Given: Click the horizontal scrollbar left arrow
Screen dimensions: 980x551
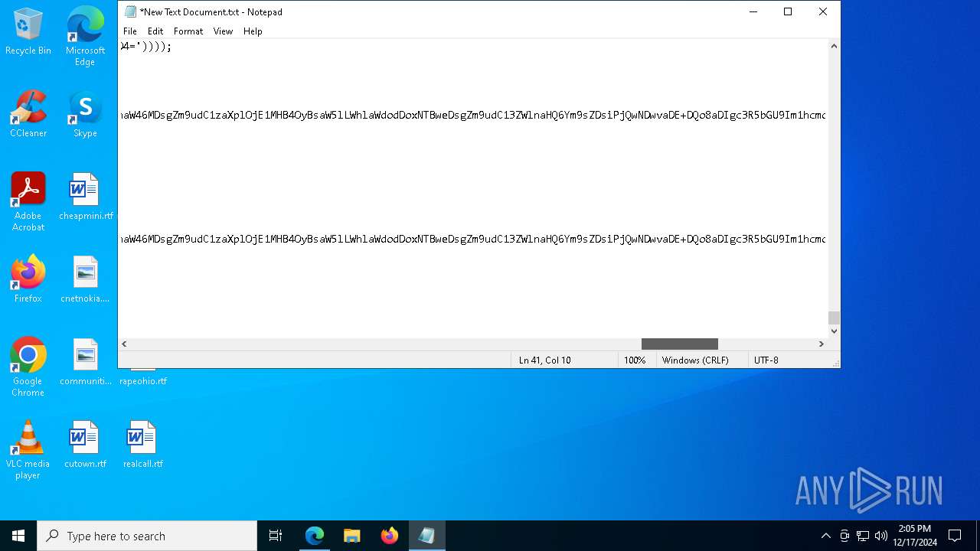Looking at the screenshot, I should point(124,344).
